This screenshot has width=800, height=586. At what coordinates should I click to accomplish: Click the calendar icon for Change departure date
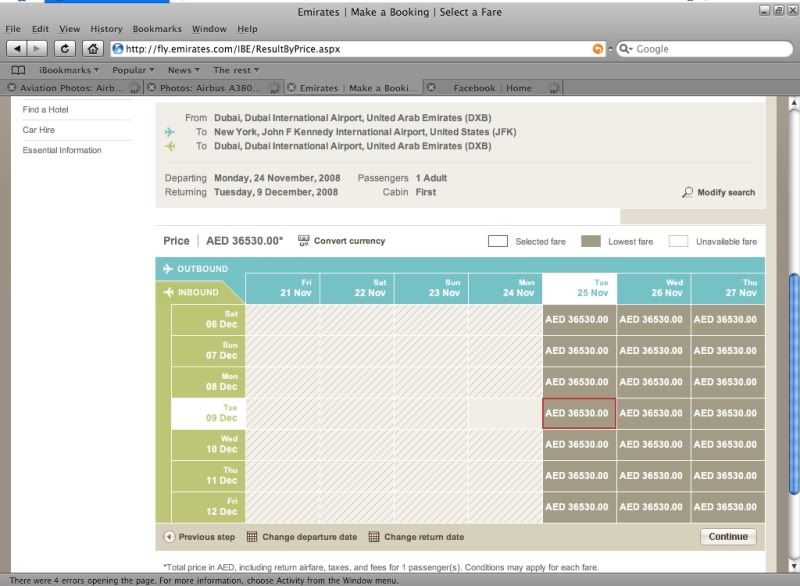pyautogui.click(x=252, y=537)
